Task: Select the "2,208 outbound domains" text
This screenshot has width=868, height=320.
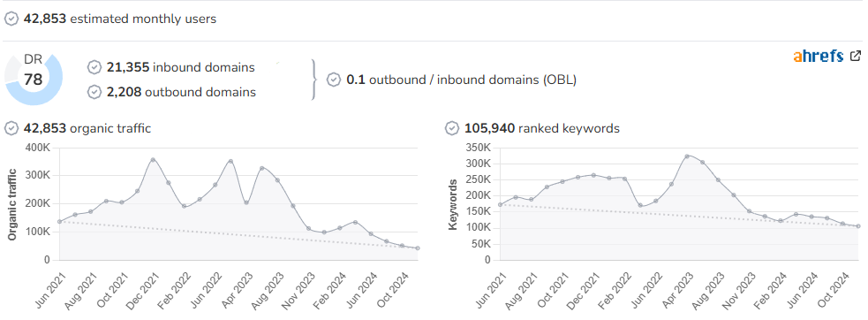Action: point(181,92)
